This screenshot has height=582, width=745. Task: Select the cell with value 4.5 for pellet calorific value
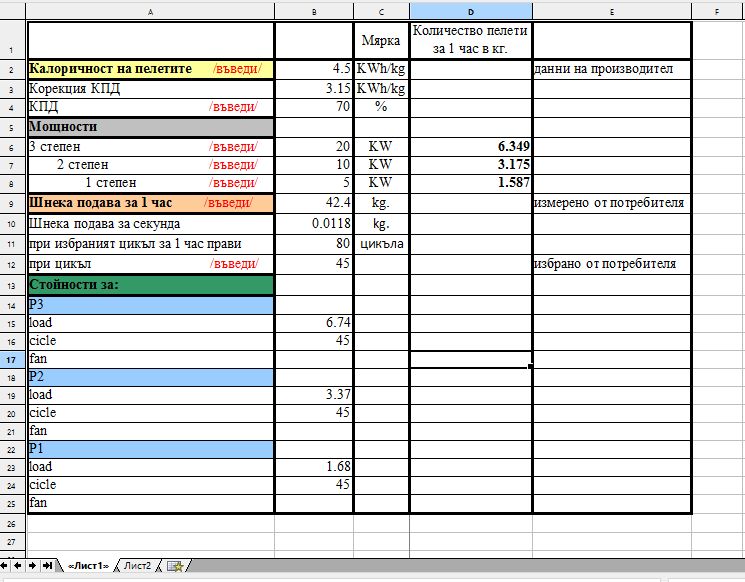coord(314,70)
